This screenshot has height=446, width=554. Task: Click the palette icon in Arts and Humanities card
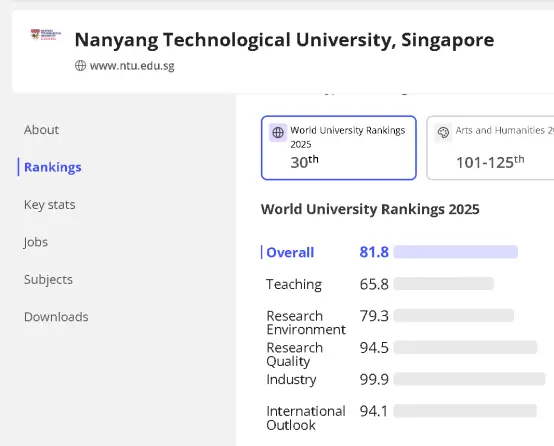(x=443, y=133)
